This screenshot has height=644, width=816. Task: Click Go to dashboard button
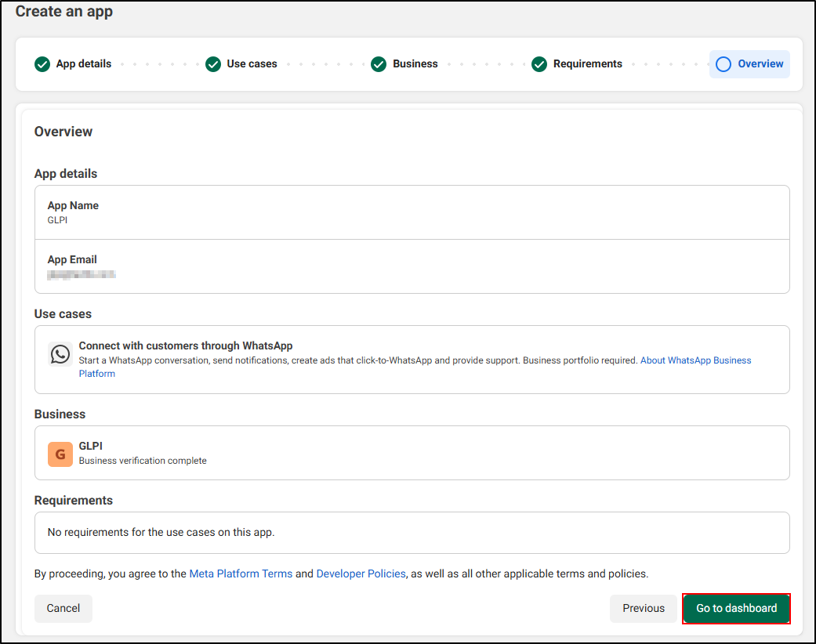[x=736, y=609]
